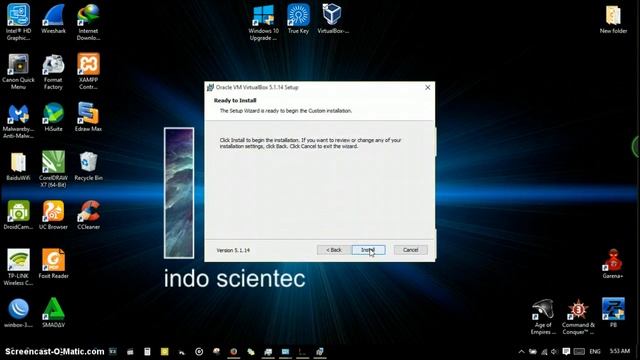Open the Action Center notification icon
Image resolution: width=640 pixels, height=360 pixels.
(566, 351)
